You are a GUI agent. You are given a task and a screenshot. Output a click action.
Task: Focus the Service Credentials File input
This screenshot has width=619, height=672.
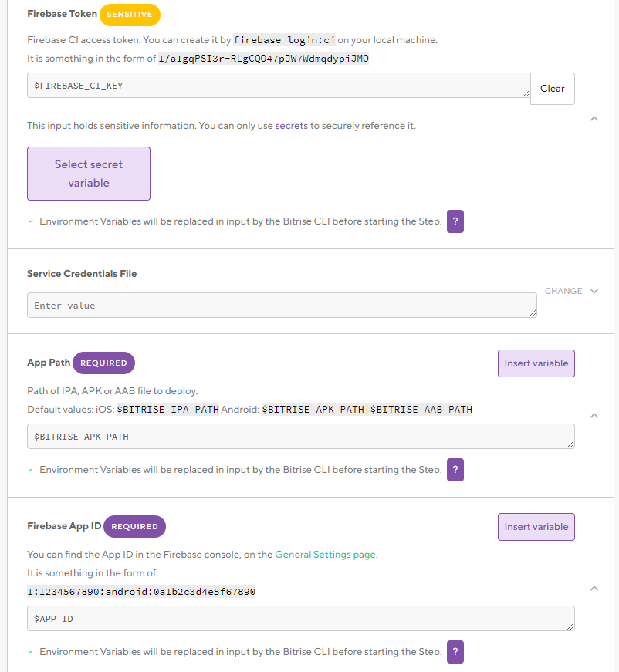click(282, 306)
